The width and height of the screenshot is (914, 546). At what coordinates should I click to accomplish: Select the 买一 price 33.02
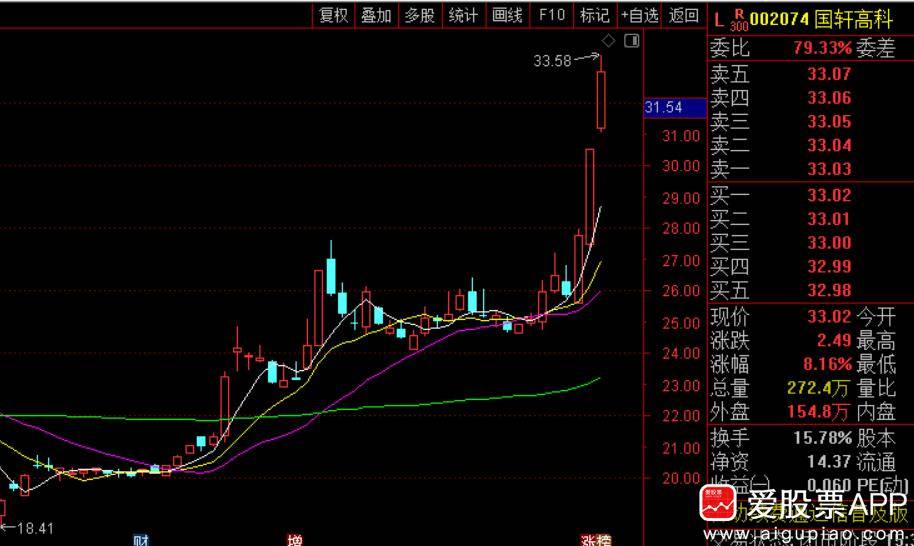click(829, 195)
